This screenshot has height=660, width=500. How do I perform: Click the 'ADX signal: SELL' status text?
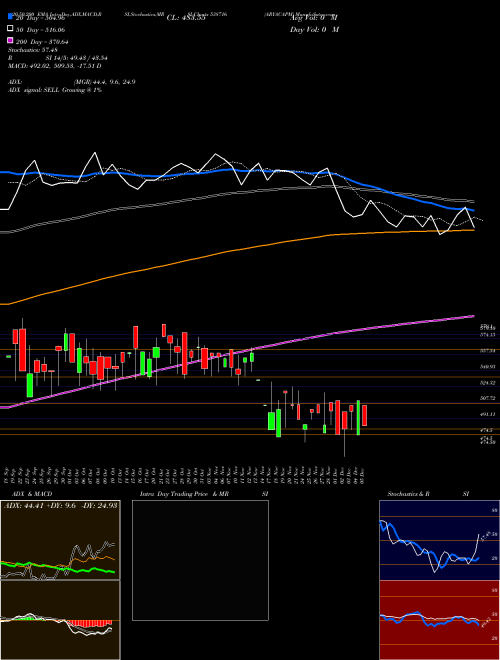tap(55, 90)
